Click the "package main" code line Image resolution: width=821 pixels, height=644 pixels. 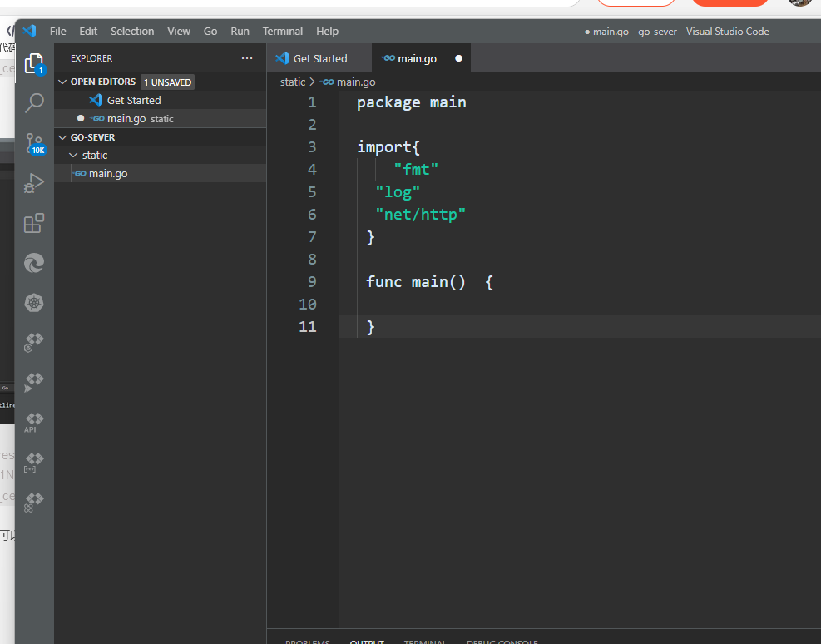pyautogui.click(x=412, y=102)
